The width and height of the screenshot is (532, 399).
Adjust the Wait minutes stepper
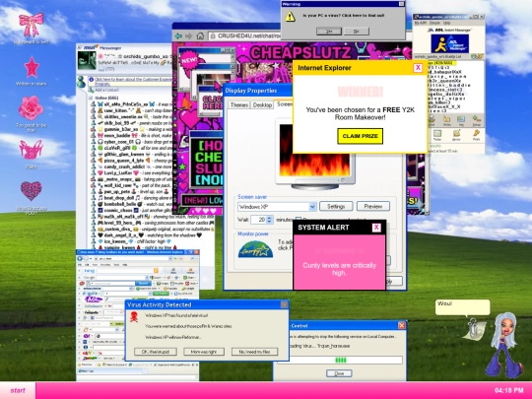coord(269,220)
